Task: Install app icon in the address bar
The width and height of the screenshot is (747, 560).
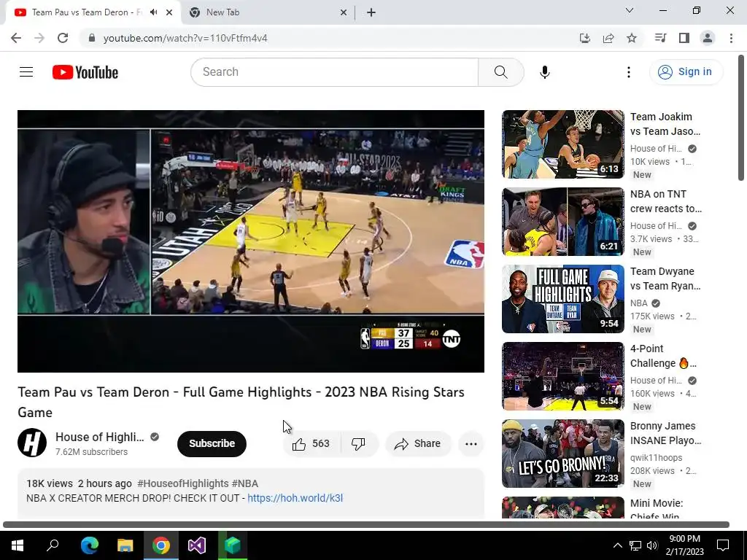Action: coord(585,38)
